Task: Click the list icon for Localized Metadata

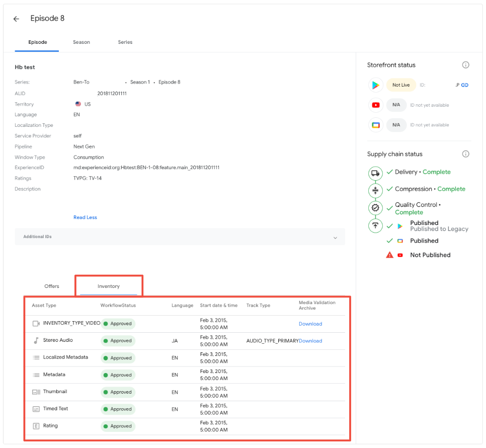Action: [x=36, y=357]
